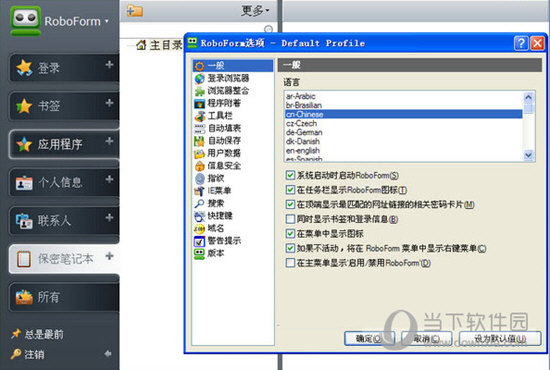
Task: Click language list scroll down arrow
Action: tap(529, 155)
